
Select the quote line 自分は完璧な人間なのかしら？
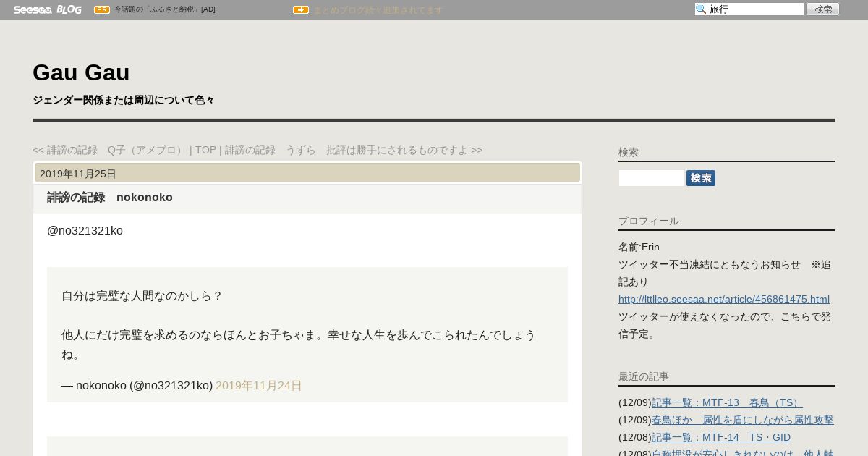[142, 295]
